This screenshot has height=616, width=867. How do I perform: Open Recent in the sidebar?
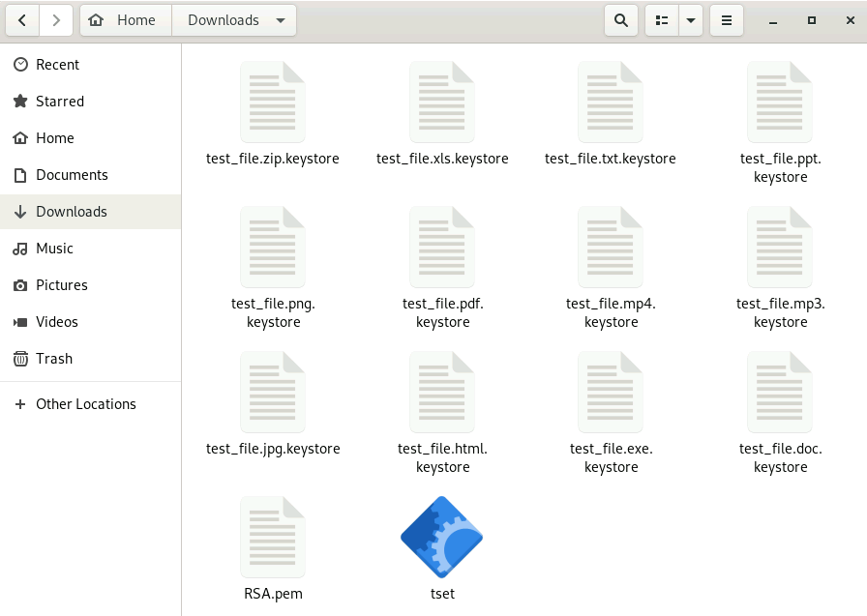click(x=57, y=65)
